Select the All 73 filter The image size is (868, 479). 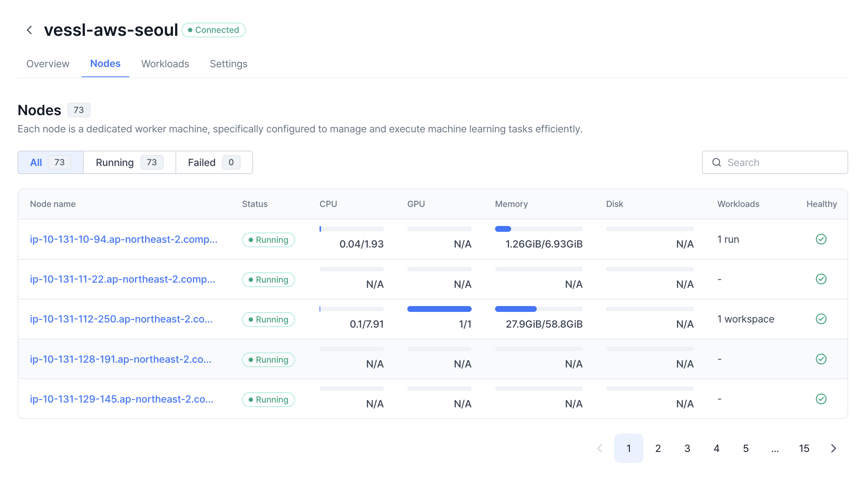coord(50,162)
